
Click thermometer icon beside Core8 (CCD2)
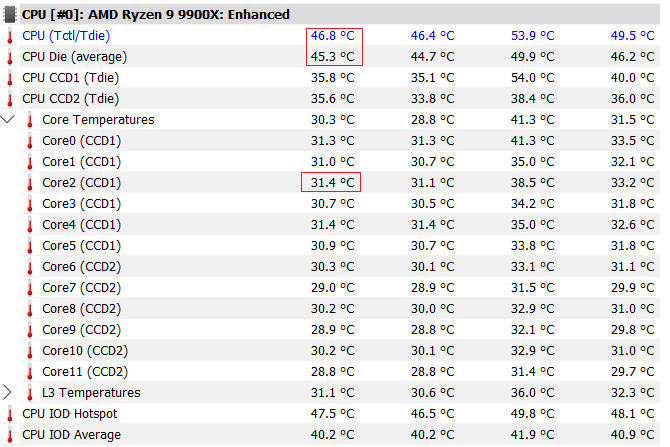(30, 309)
